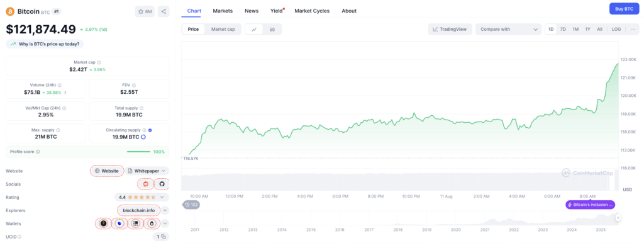The height and width of the screenshot is (243, 644).
Task: Click Why is BTC's price up today?
Action: tap(45, 43)
